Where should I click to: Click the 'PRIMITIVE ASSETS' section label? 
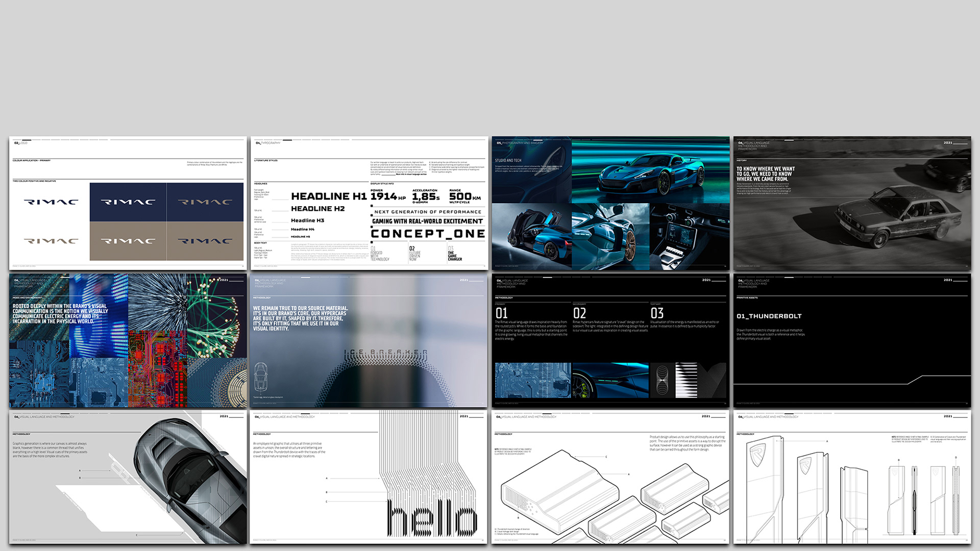(747, 297)
